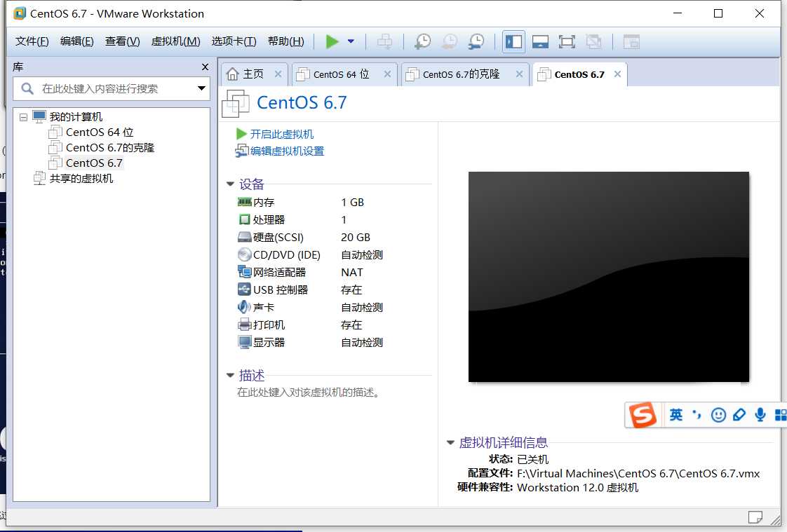The image size is (787, 532).
Task: Open the 虚拟机(M) menu
Action: [x=175, y=41]
